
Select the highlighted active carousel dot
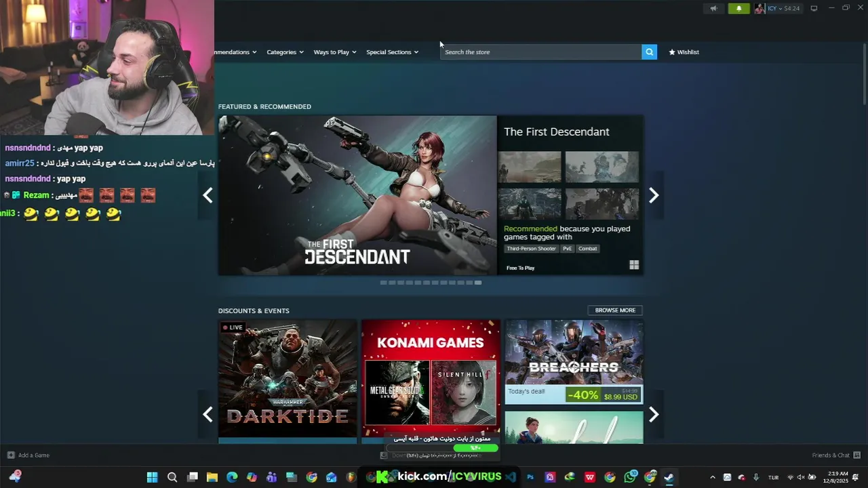[478, 283]
